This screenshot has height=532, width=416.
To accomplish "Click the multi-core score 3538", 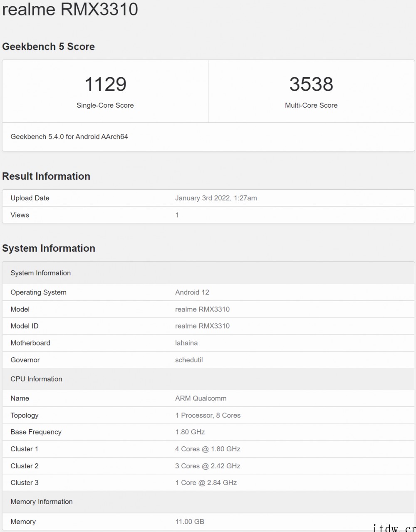I will point(311,84).
